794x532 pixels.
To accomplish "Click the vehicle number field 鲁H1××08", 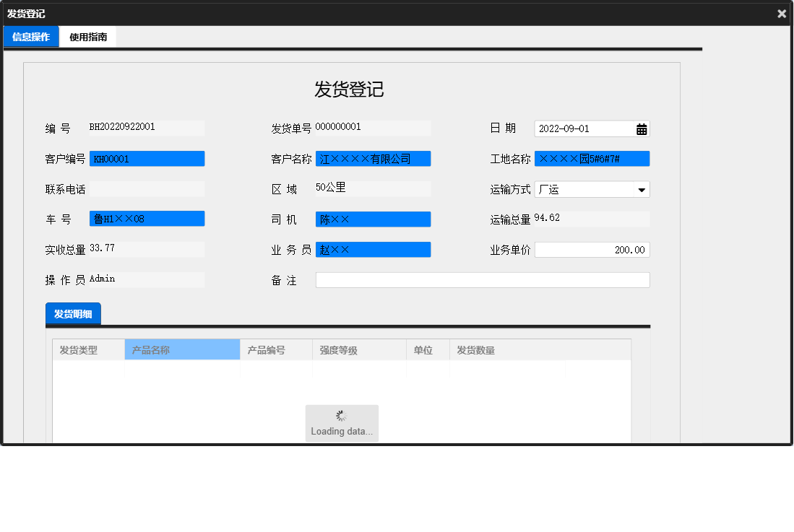I will tap(147, 219).
